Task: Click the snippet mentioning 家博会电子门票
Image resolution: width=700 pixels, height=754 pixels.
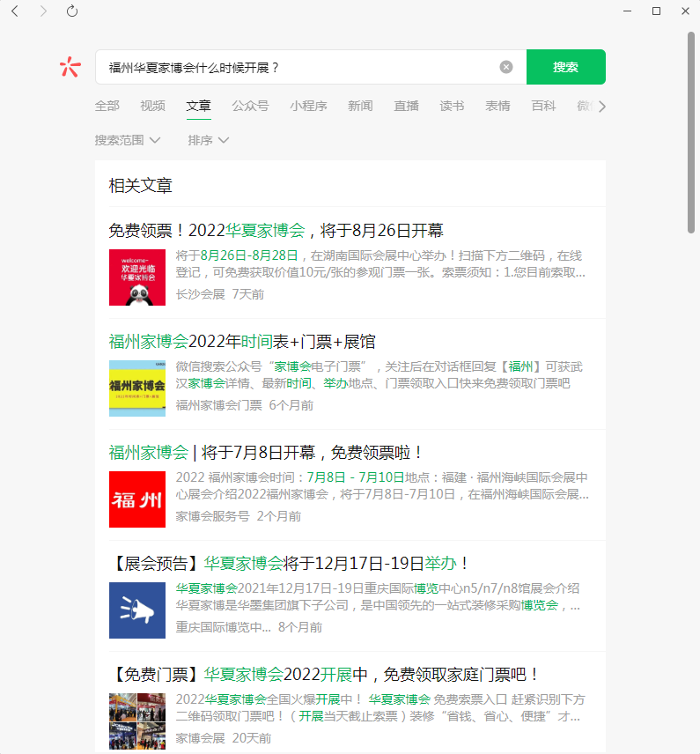Action: point(379,375)
